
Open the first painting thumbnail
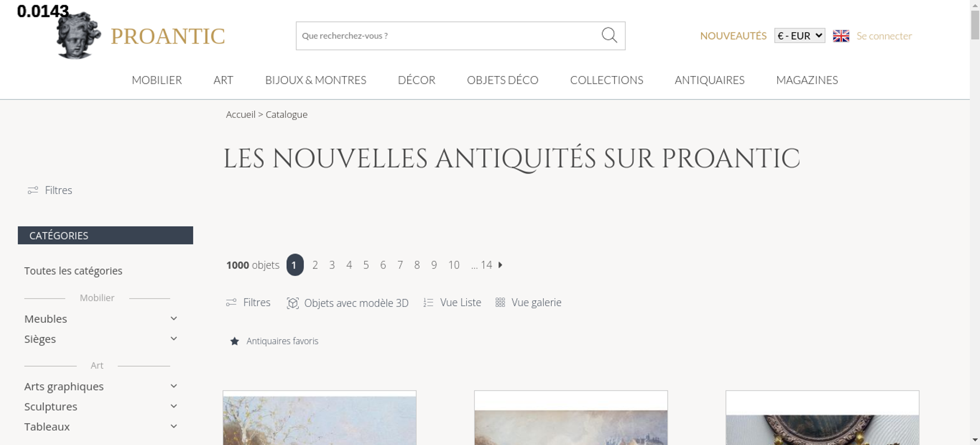pyautogui.click(x=319, y=418)
